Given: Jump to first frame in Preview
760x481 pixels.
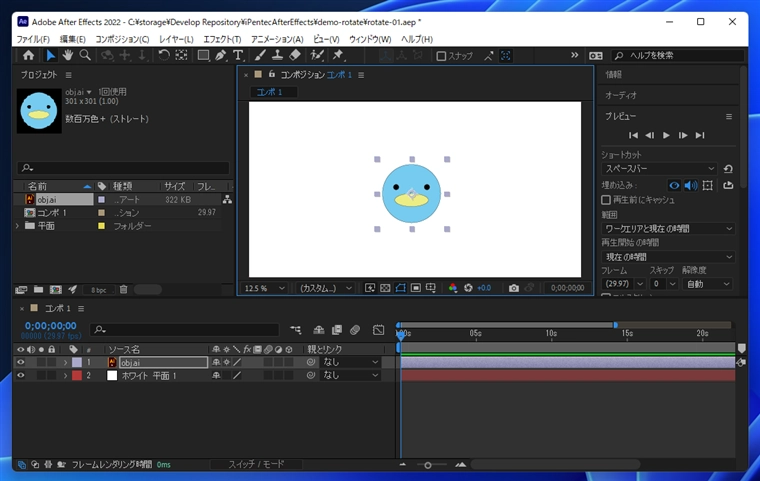Looking at the screenshot, I should tap(633, 135).
